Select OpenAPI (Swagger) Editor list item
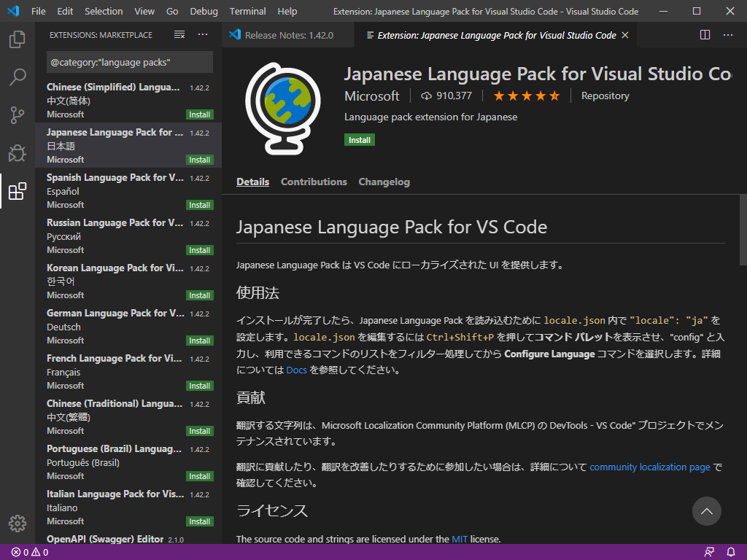Screen dimensions: 747x560 128,537
